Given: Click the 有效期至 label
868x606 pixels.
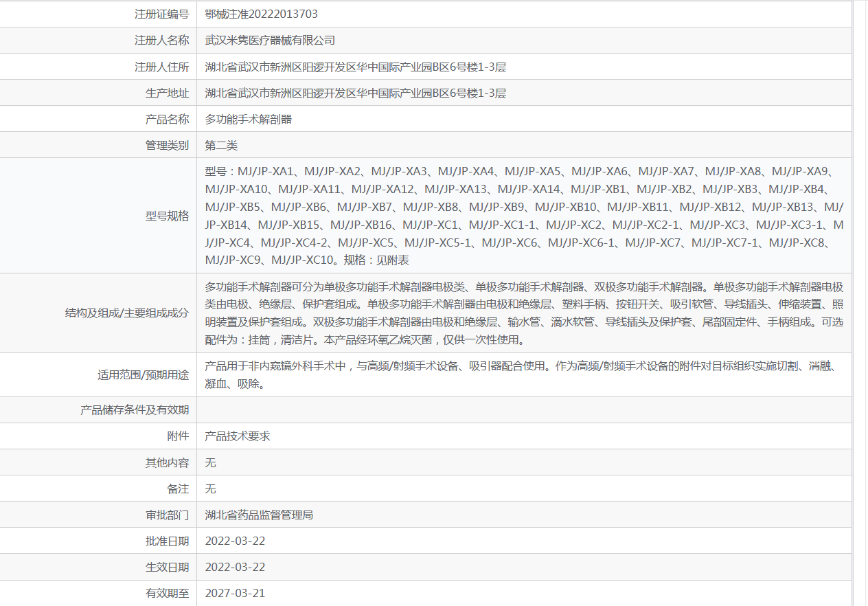Looking at the screenshot, I should (167, 593).
